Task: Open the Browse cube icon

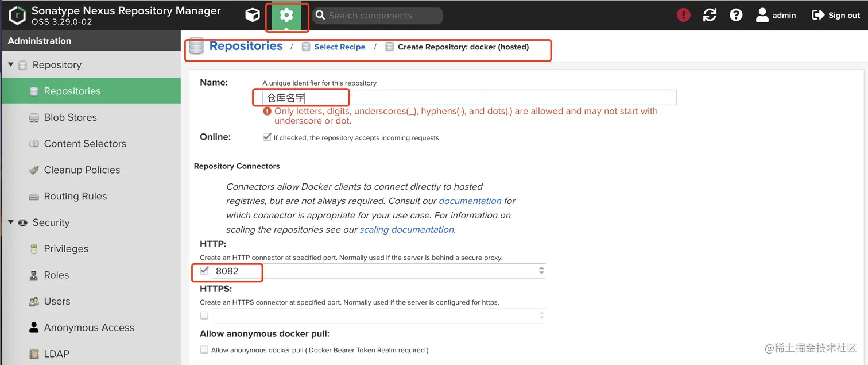Action: 252,16
